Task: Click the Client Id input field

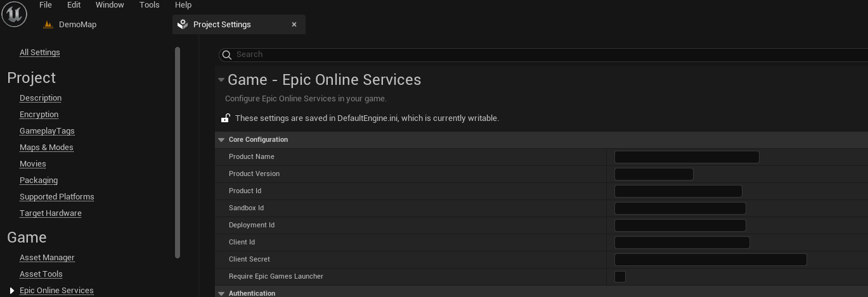Action: click(682, 243)
